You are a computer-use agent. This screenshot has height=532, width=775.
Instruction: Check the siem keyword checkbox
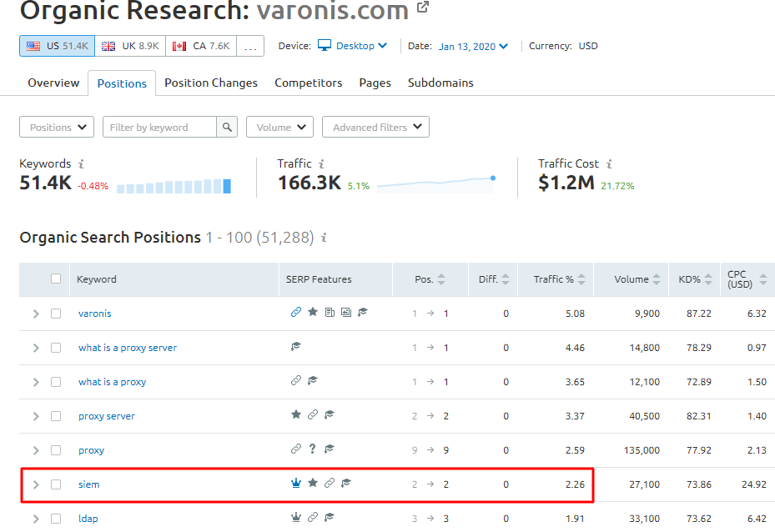(x=56, y=484)
